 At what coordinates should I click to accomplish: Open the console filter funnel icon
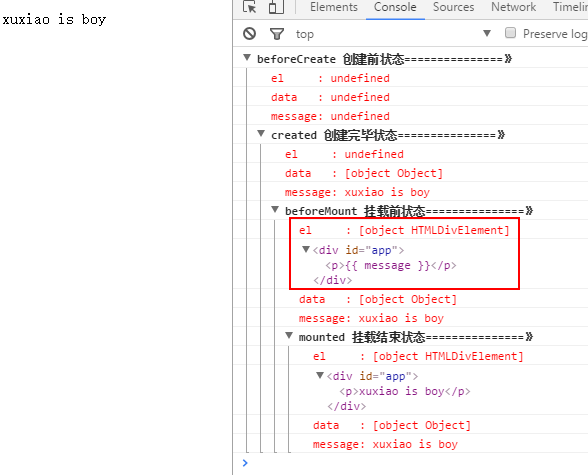[277, 34]
